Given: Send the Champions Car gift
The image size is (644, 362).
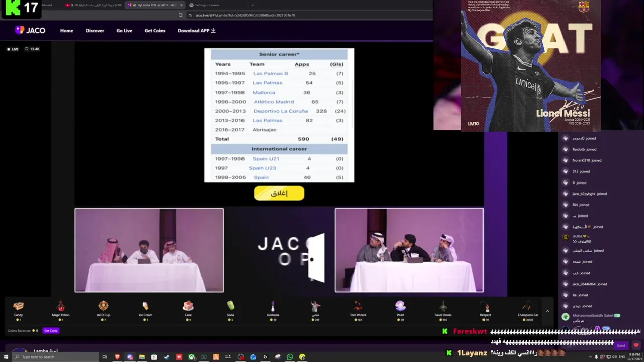Looking at the screenshot, I should click(x=528, y=309).
